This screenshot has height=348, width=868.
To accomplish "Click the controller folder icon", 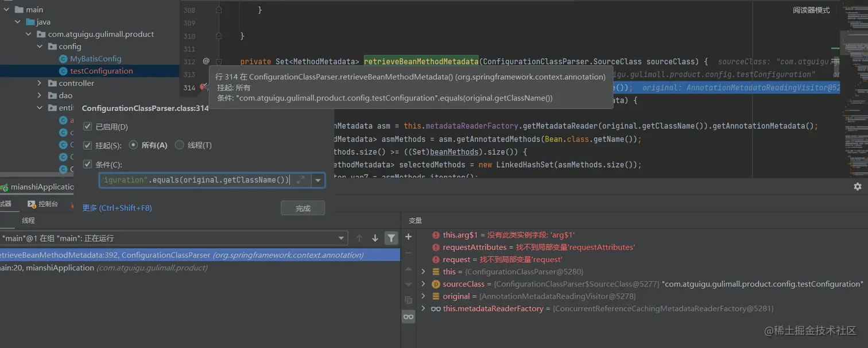I will pyautogui.click(x=52, y=83).
